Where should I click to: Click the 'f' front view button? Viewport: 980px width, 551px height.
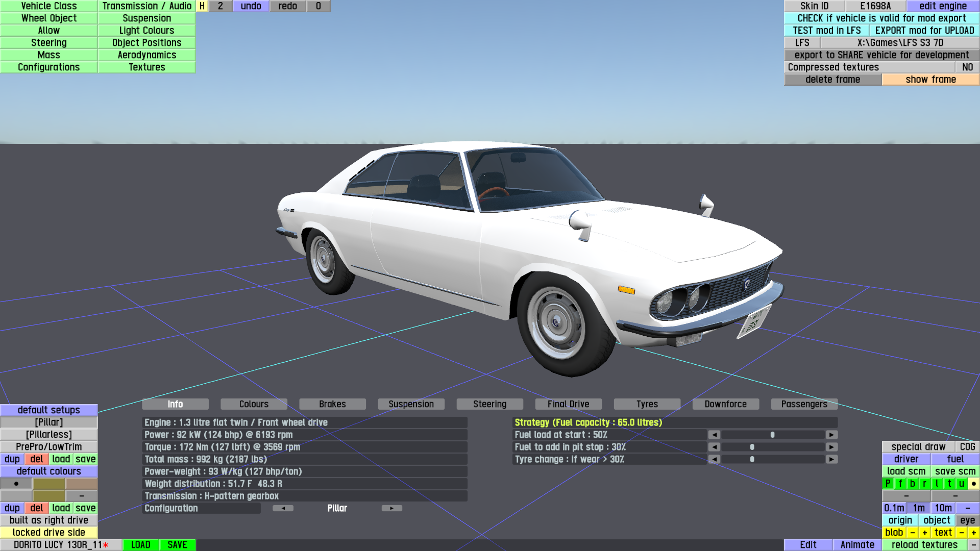[900, 484]
